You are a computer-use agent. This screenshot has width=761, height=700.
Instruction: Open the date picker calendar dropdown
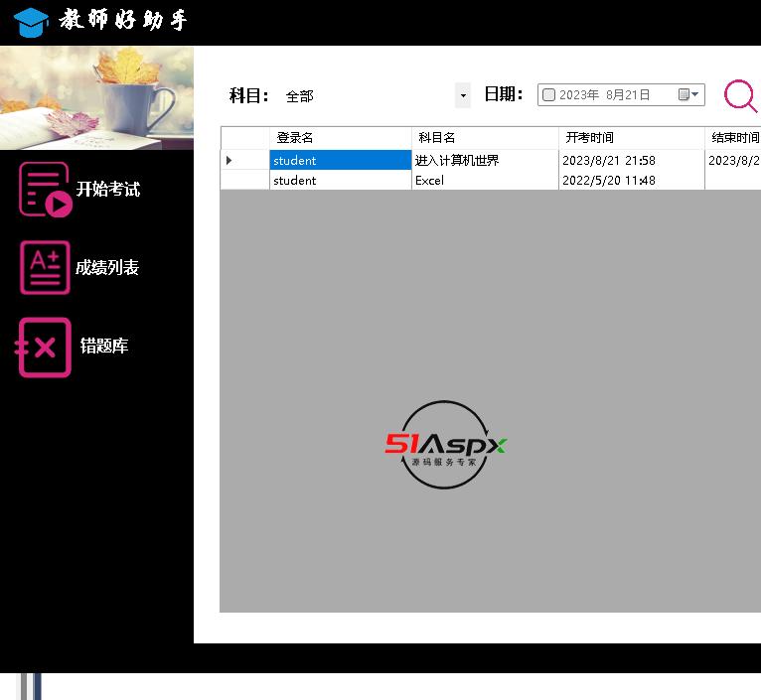pyautogui.click(x=688, y=94)
